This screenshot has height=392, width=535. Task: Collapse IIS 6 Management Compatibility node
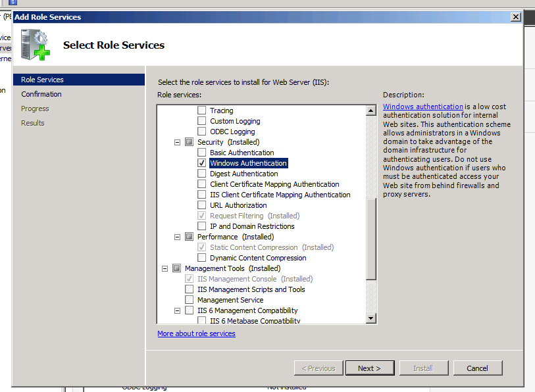pyautogui.click(x=177, y=310)
